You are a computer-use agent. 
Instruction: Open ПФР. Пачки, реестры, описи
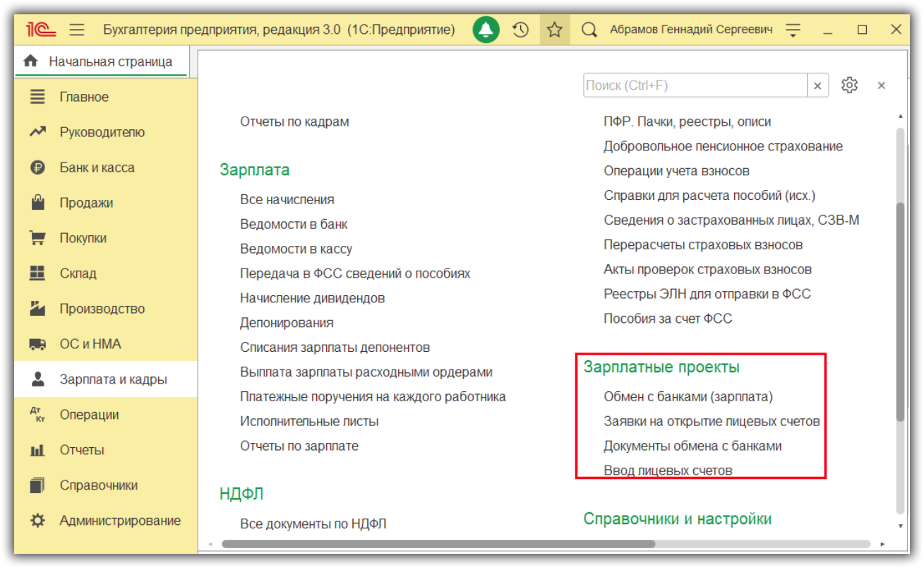pyautogui.click(x=688, y=122)
